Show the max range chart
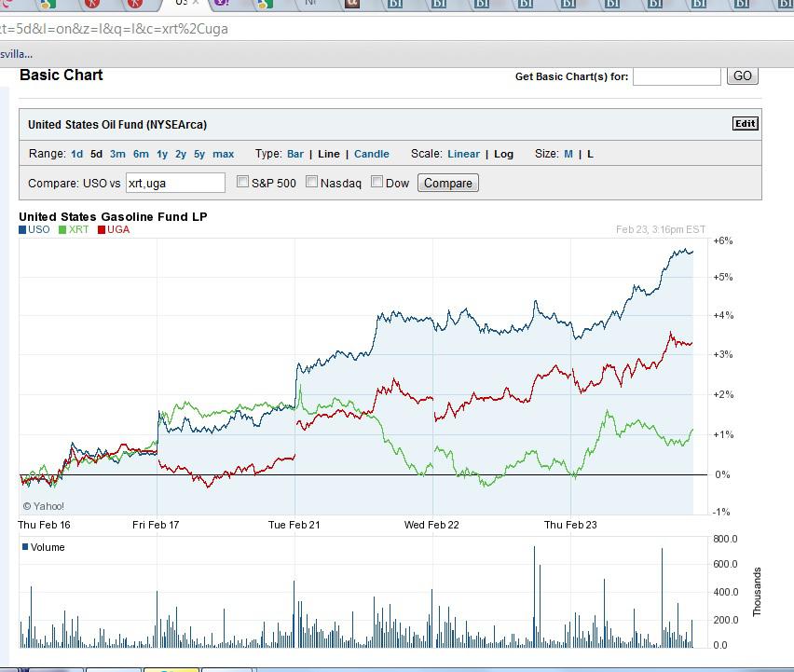Screen dimensions: 794x672 click(224, 154)
